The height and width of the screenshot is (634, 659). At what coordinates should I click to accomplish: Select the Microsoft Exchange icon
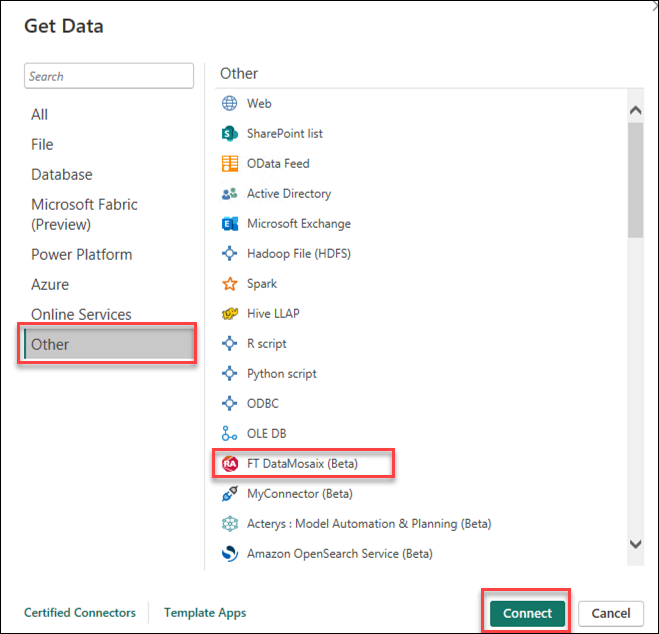click(229, 224)
